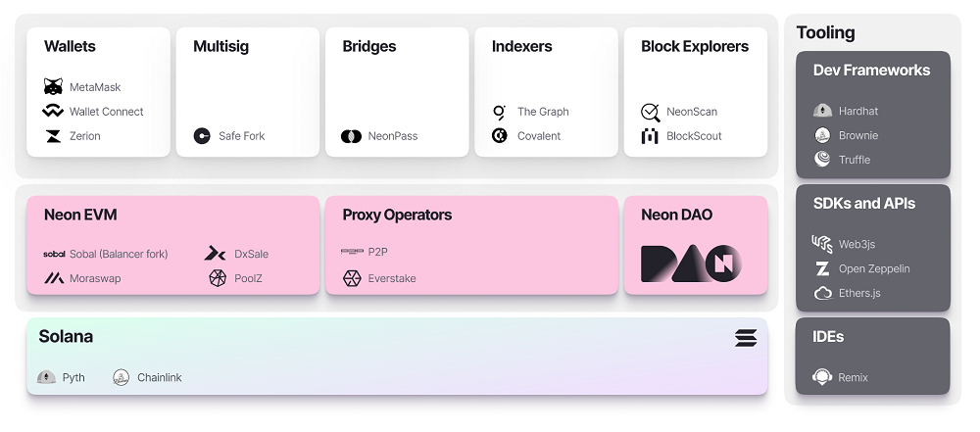Click Sobal (Balancer fork) text
The height and width of the screenshot is (432, 980).
[119, 254]
